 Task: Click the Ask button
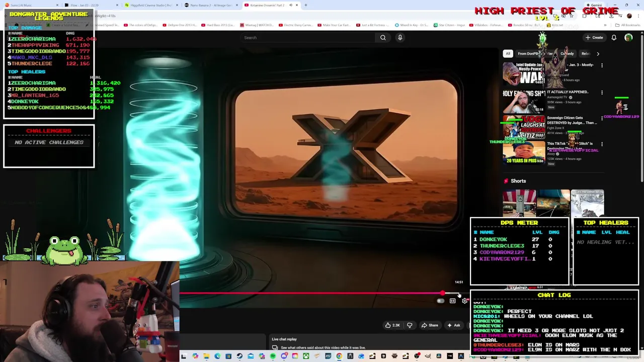453,325
